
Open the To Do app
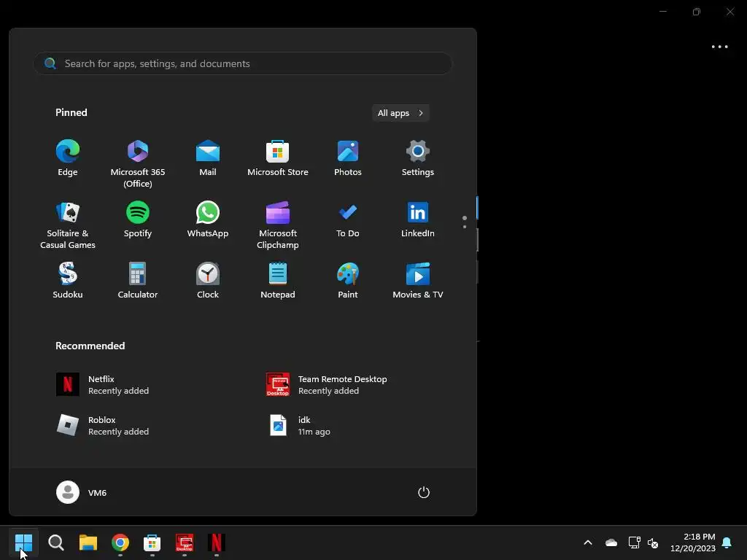pyautogui.click(x=348, y=219)
